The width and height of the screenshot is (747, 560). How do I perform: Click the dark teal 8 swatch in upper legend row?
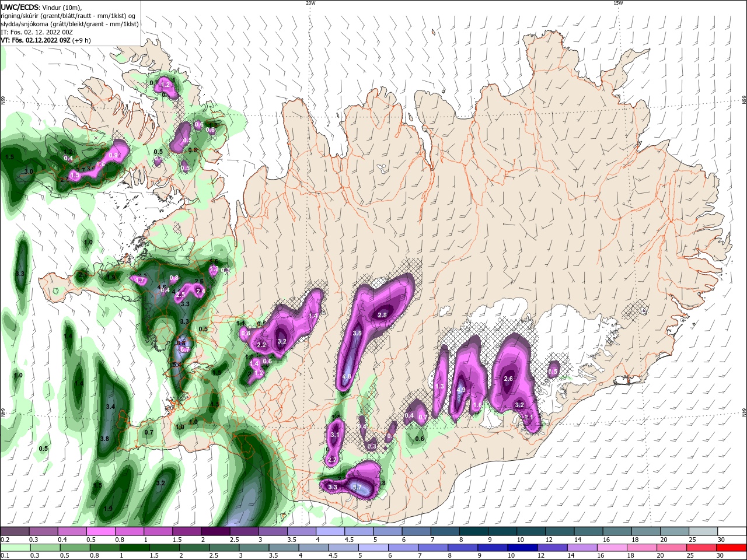(x=473, y=531)
